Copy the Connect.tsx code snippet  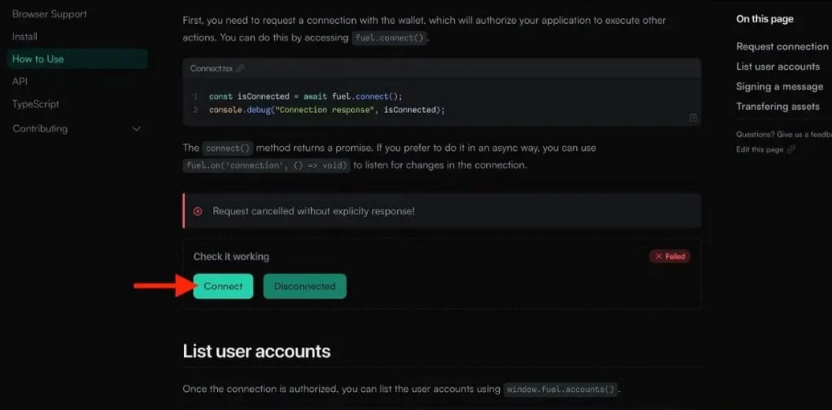click(693, 118)
